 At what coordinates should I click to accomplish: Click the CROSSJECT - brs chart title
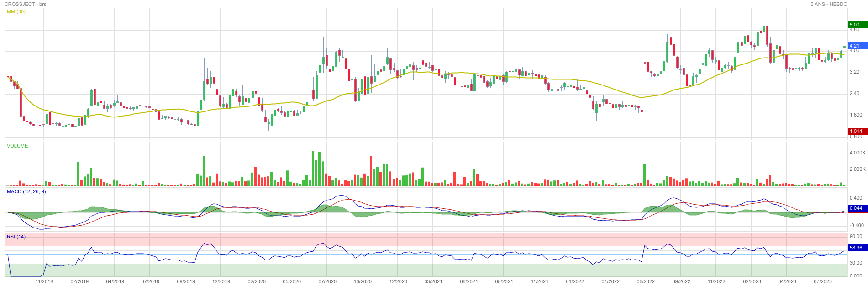pos(25,4)
